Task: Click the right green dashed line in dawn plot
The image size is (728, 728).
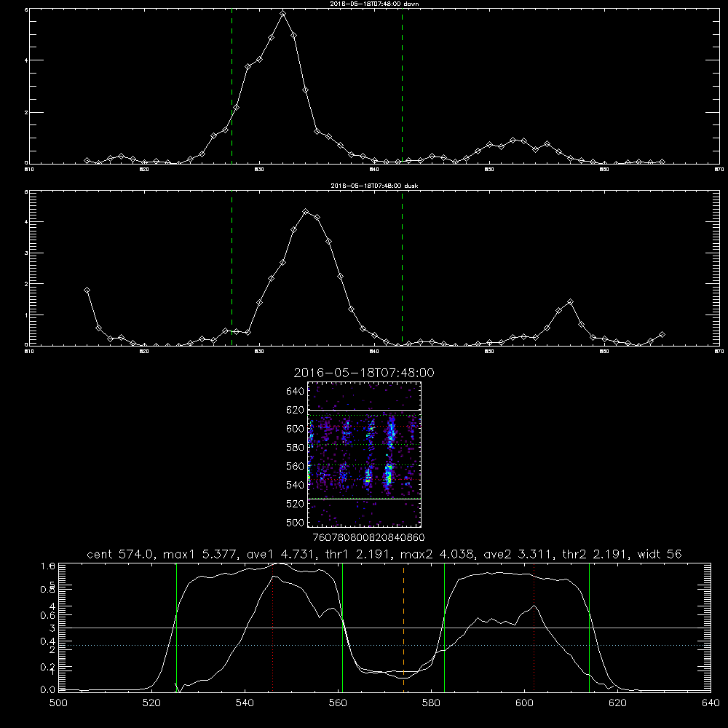Action: [x=402, y=87]
